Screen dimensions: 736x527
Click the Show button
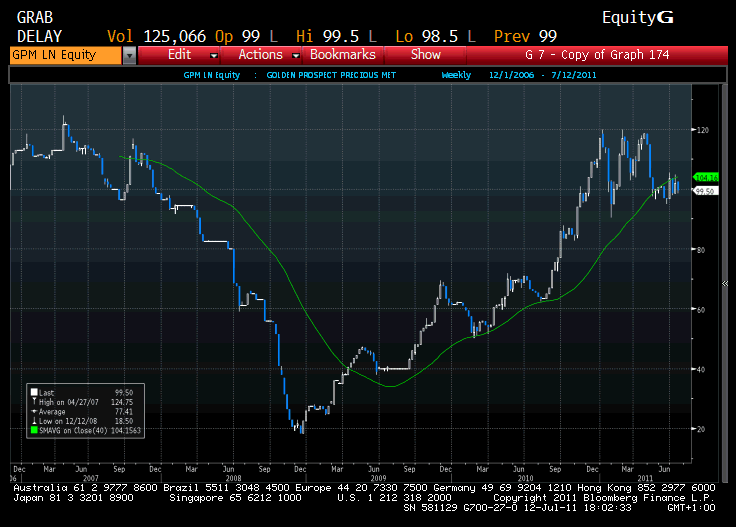click(x=425, y=55)
